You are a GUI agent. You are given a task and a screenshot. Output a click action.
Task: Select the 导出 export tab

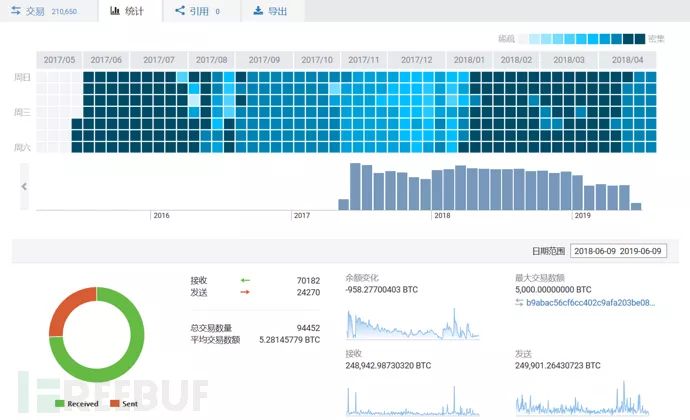[273, 11]
